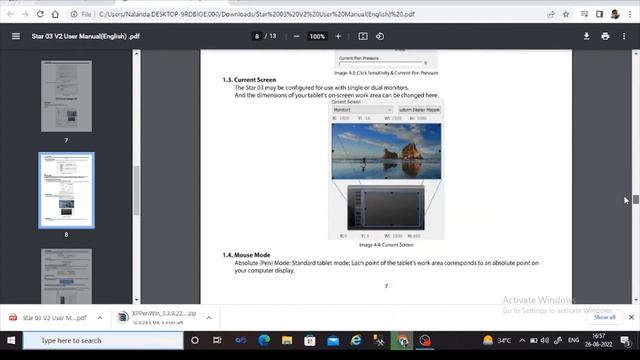Go to browser home page
Image resolution: width=640 pixels, height=360 pixels.
tap(55, 14)
